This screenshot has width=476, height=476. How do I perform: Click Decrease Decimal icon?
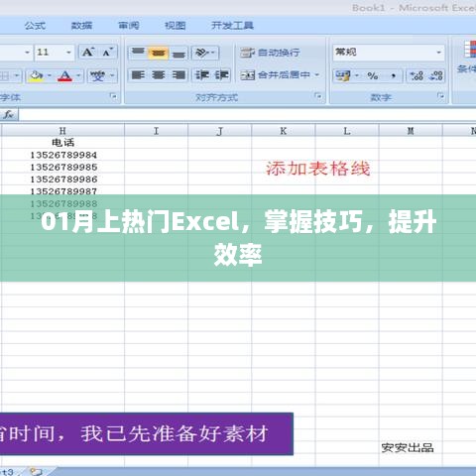pos(435,75)
